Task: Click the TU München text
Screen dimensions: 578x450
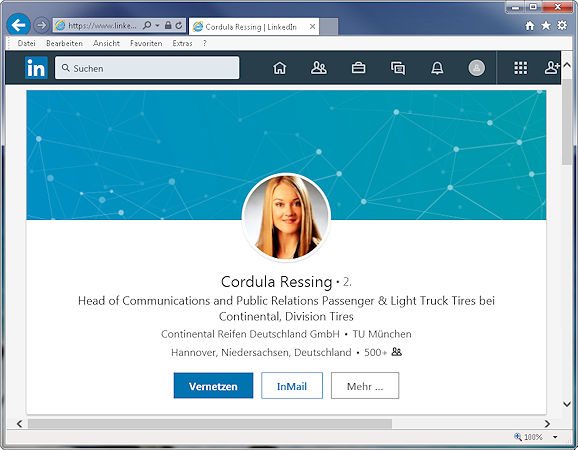Action: [x=382, y=334]
